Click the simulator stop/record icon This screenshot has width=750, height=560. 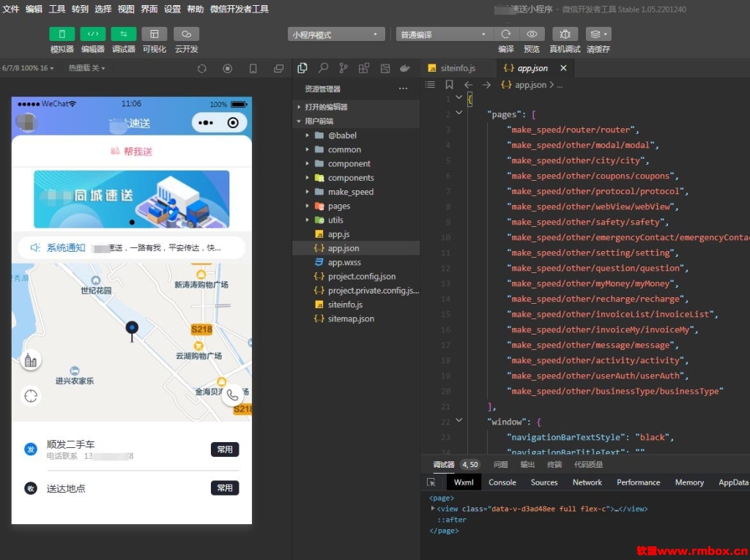(x=228, y=68)
